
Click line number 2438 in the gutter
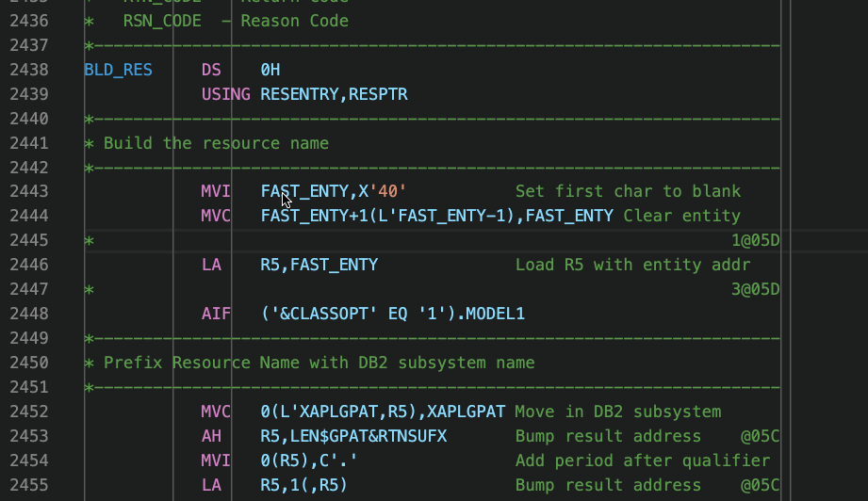[x=29, y=70]
